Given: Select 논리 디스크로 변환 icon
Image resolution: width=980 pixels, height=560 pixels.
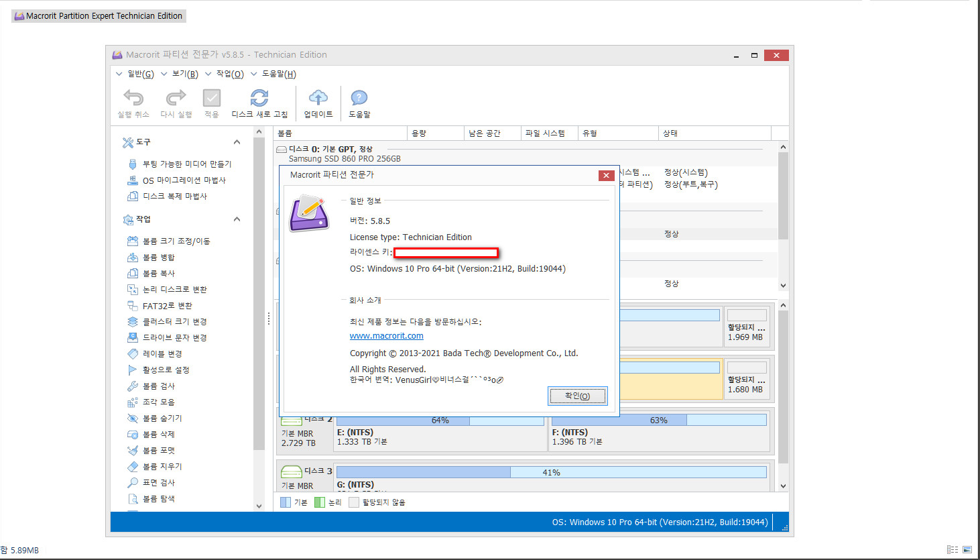Looking at the screenshot, I should point(133,289).
